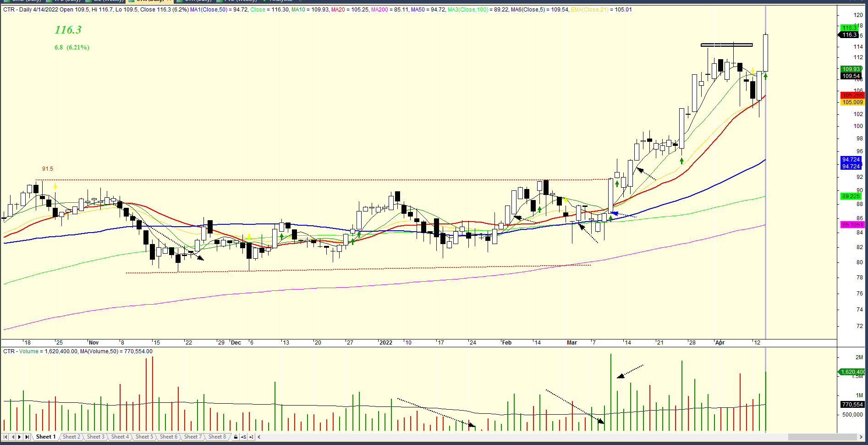This screenshot has height=445, width=868.
Task: Jump to the last sheet using the arrow
Action: coord(27,437)
